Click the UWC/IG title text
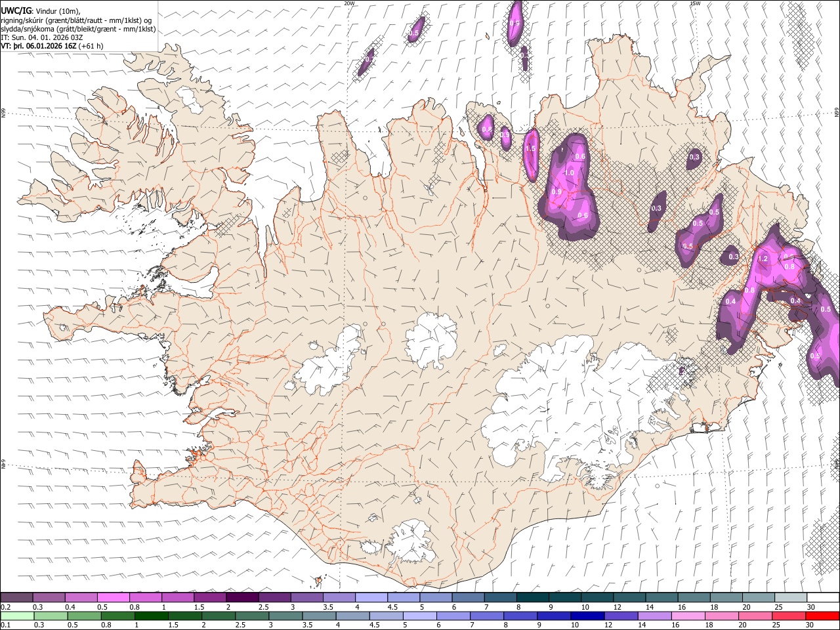 point(16,10)
